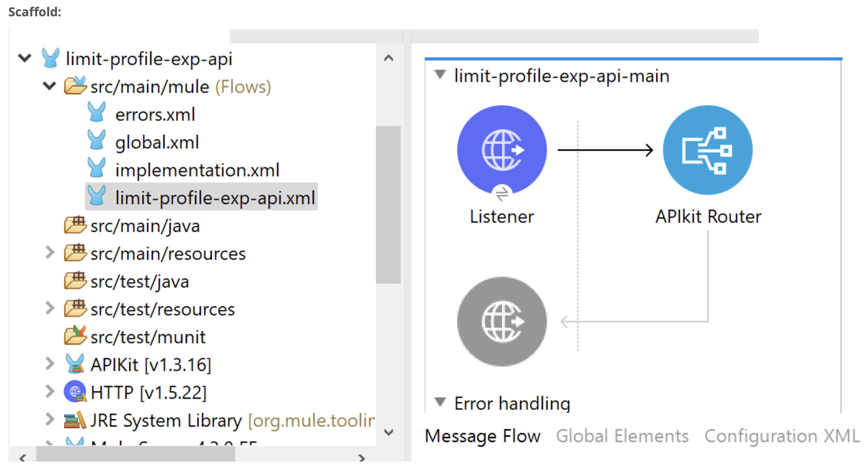
Task: Click the '(Flows)' label beside src/main/mule
Action: (243, 87)
